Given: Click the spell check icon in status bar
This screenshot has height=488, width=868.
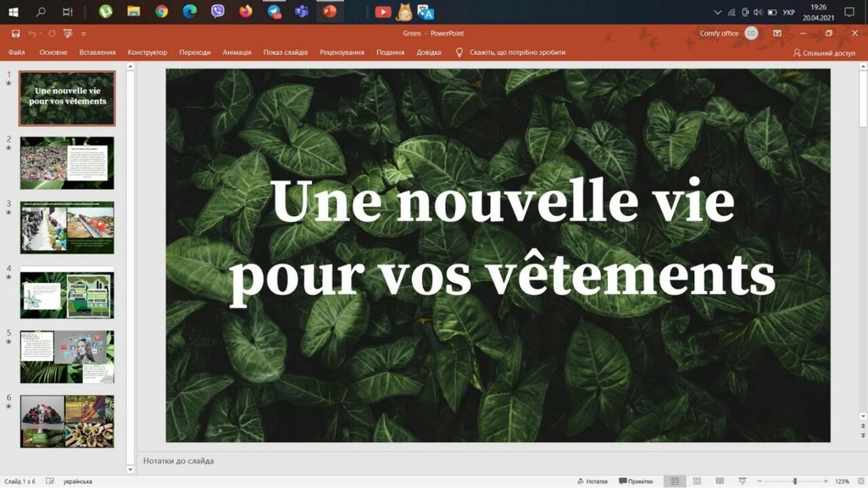Looking at the screenshot, I should point(50,481).
